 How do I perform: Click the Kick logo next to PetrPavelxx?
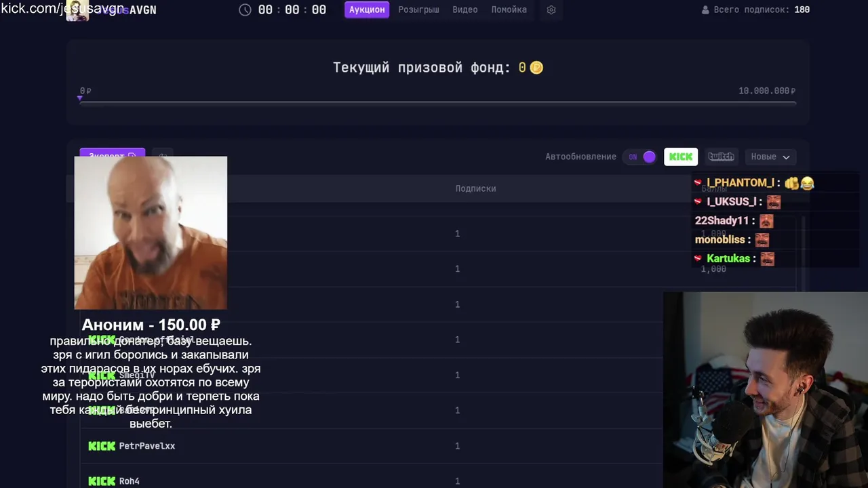(x=102, y=445)
